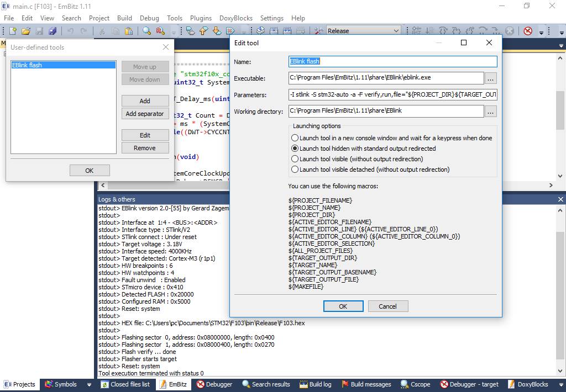The height and width of the screenshot is (392, 566).
Task: Switch to the Symbols panel tab
Action: [61, 384]
